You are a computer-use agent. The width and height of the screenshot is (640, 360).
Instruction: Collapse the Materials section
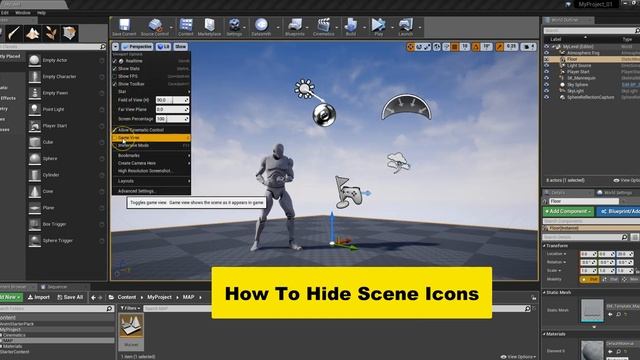click(544, 334)
